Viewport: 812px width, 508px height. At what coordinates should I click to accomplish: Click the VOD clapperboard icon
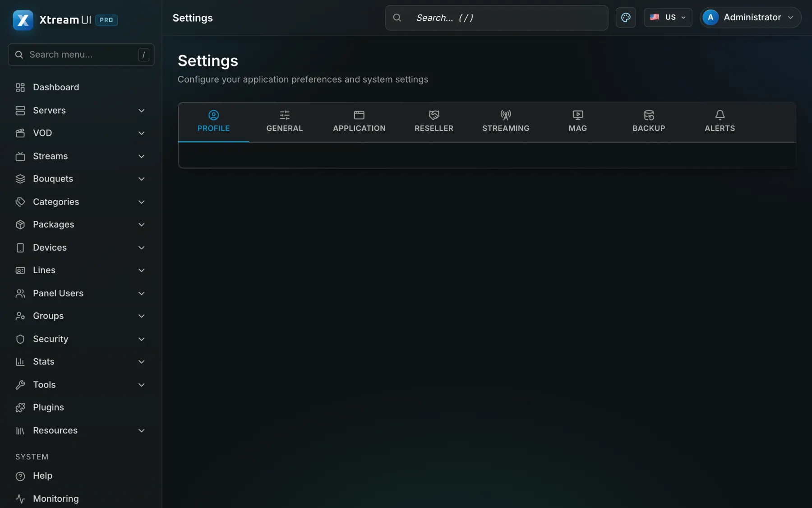click(20, 133)
